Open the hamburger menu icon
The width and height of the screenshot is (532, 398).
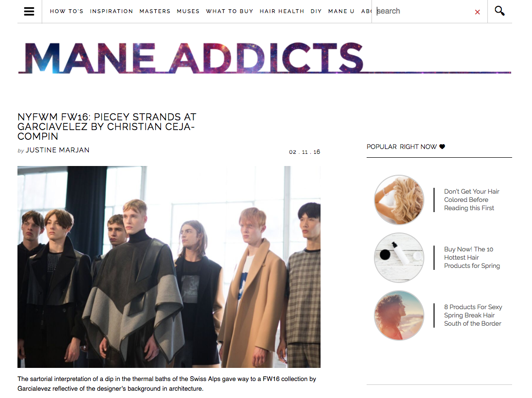(29, 11)
